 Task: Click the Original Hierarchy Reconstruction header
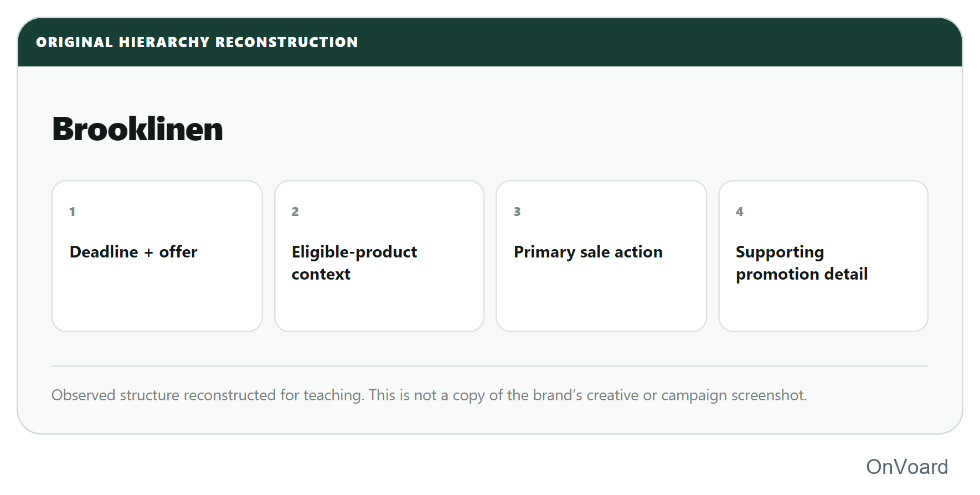click(x=197, y=42)
